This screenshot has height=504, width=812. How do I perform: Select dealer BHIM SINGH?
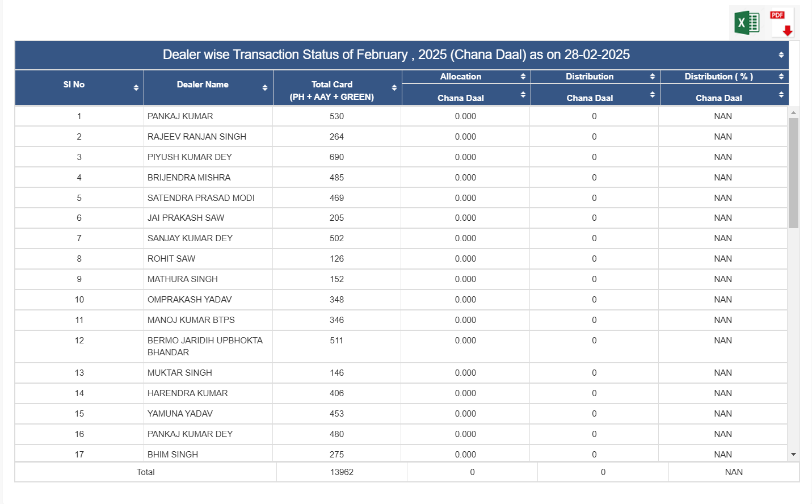173,455
